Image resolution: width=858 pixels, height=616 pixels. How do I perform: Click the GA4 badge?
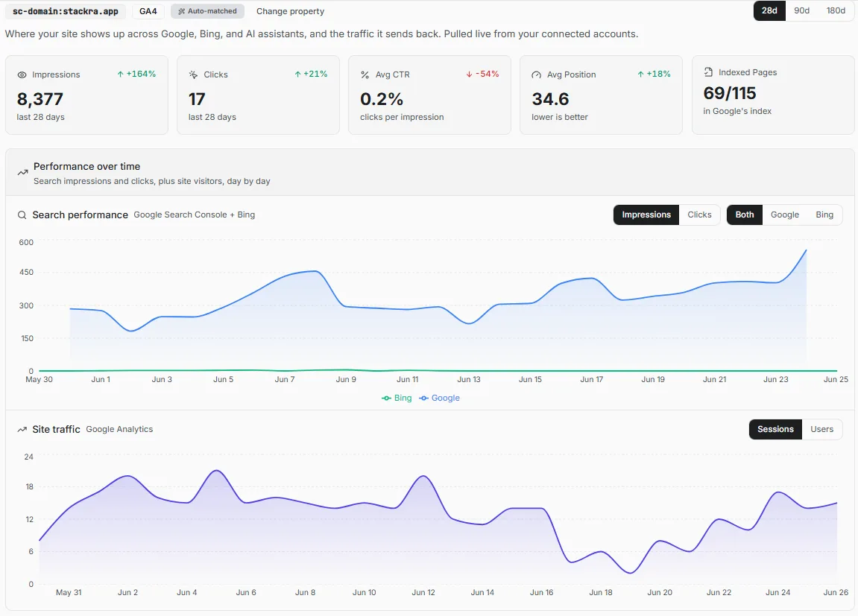tap(148, 11)
